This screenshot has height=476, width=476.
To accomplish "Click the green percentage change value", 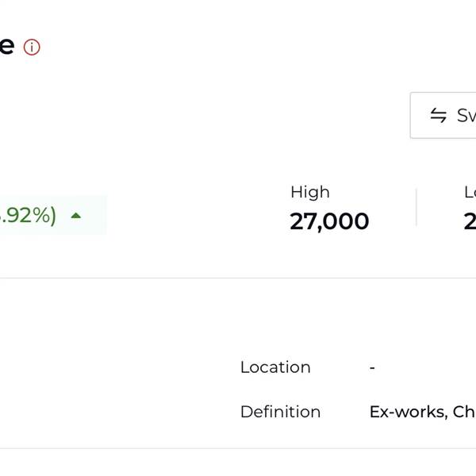I will pyautogui.click(x=25, y=216).
